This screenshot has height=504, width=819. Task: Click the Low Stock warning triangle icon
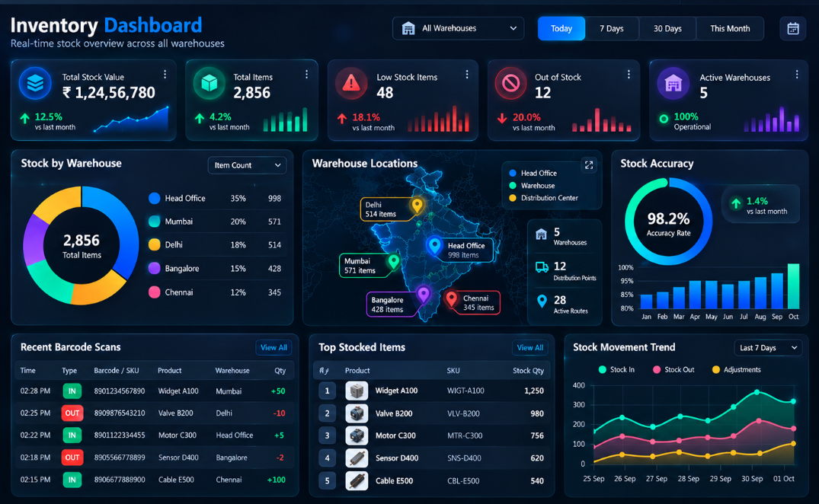click(351, 83)
